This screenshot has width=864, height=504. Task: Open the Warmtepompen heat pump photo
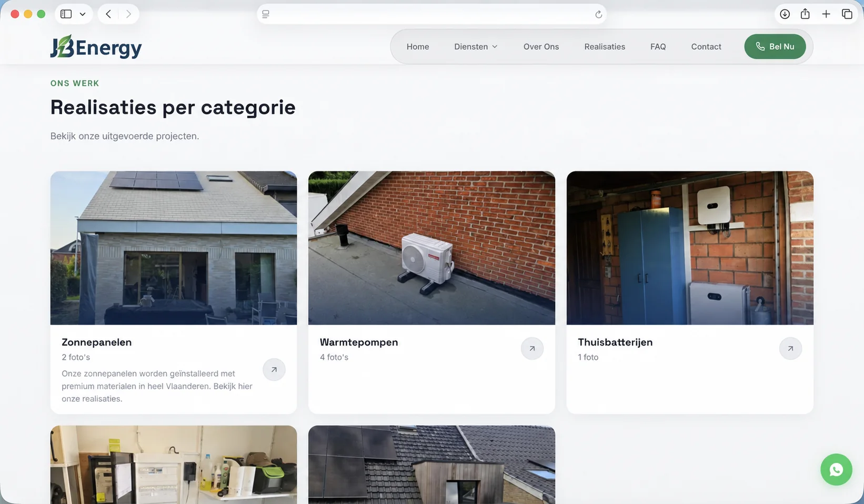pos(431,248)
